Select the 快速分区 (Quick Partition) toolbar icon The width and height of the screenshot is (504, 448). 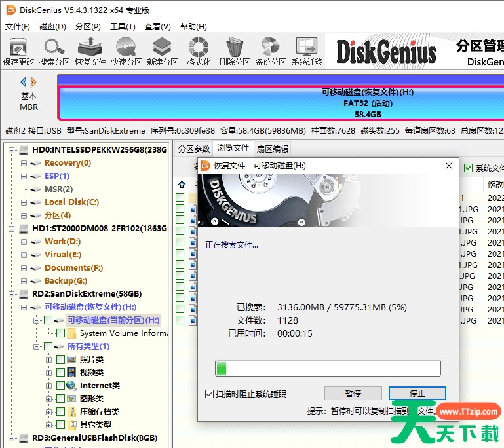tap(126, 51)
